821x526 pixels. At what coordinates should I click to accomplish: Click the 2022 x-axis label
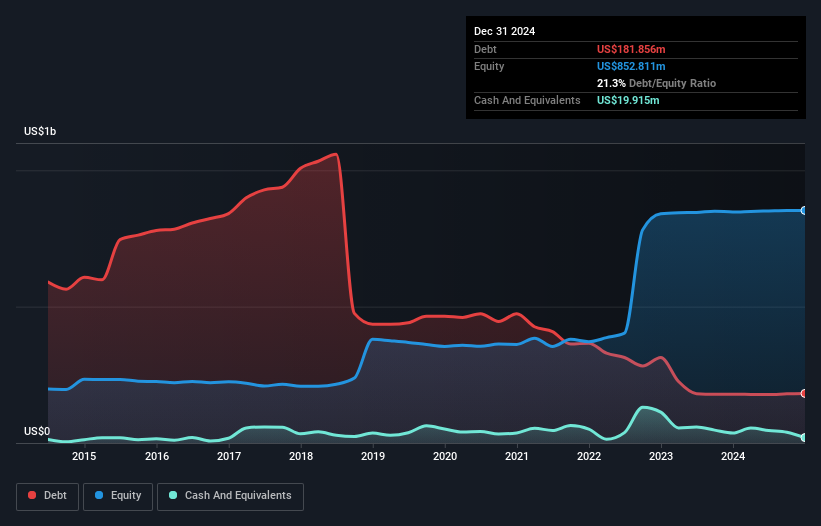(x=589, y=456)
